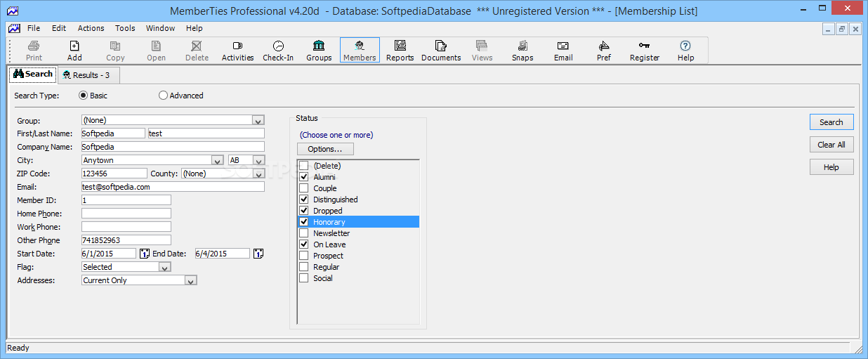Open the Actions menu
Screen dimensions: 868x359
91,28
